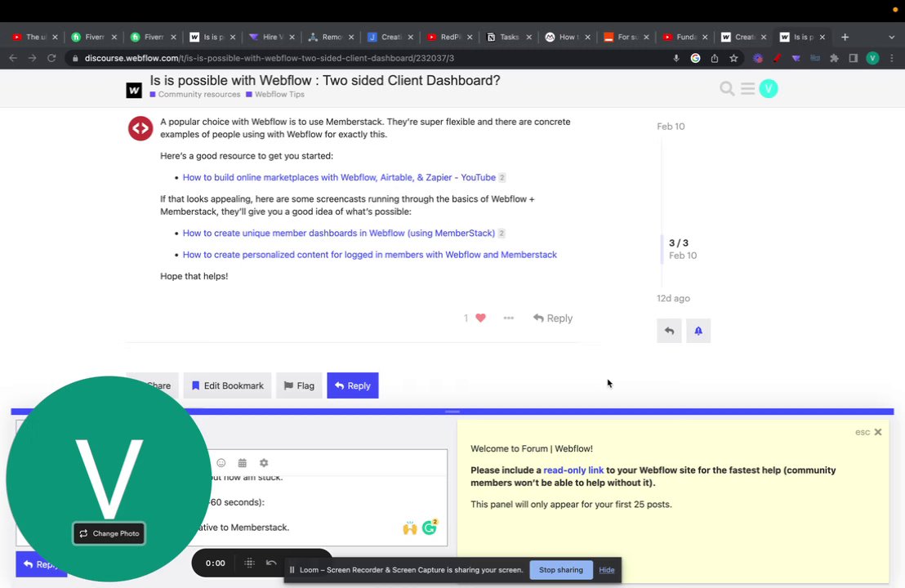
Task: Share this page via address bar share icon
Action: pyautogui.click(x=715, y=58)
